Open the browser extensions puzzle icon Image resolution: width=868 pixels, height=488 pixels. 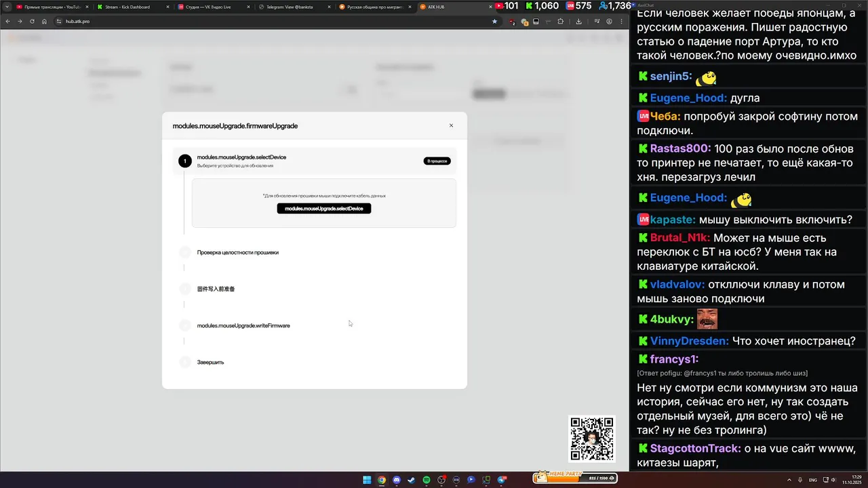click(x=560, y=22)
